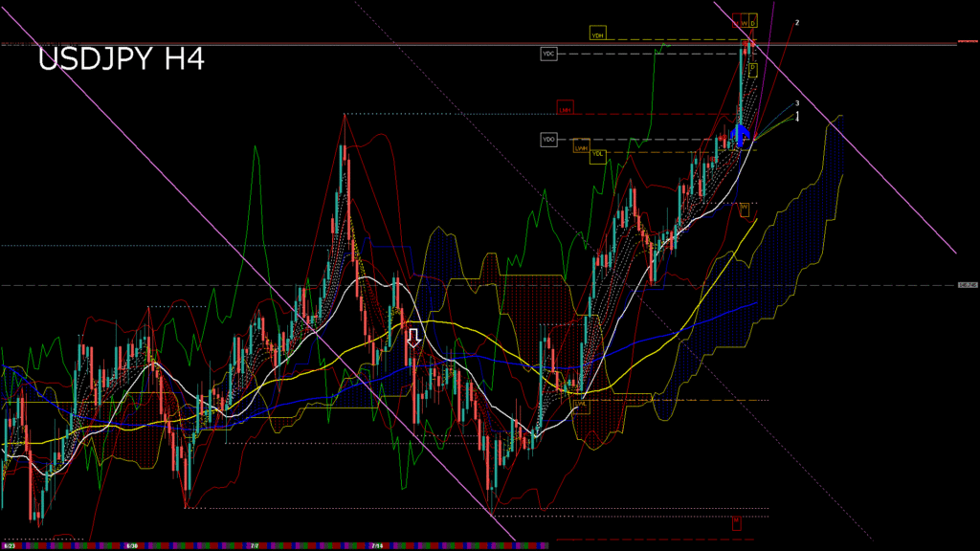Click the lower W marker box

745,209
